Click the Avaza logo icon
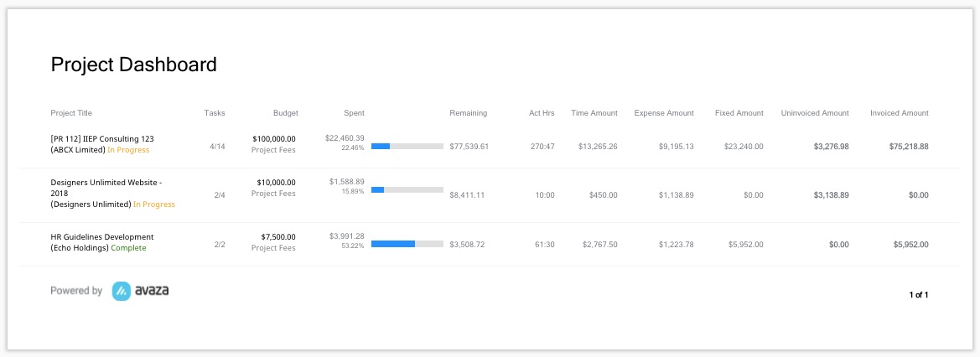This screenshot has height=357, width=980. coord(122,291)
